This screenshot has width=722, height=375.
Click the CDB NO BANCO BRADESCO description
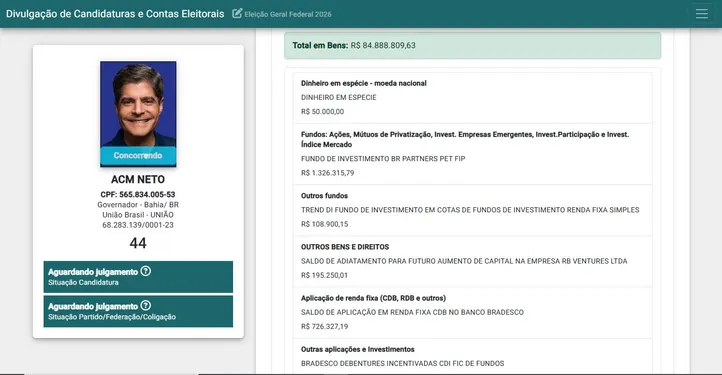click(413, 312)
